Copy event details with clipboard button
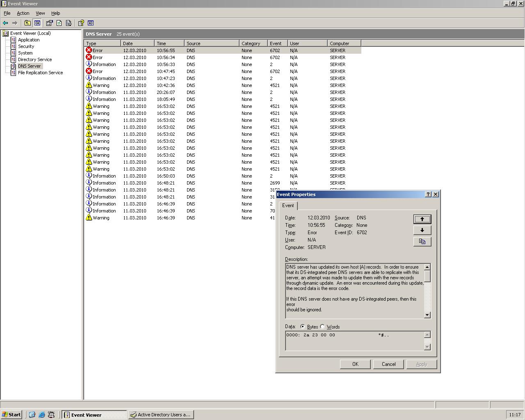Image resolution: width=525 pixels, height=420 pixels. click(x=422, y=242)
